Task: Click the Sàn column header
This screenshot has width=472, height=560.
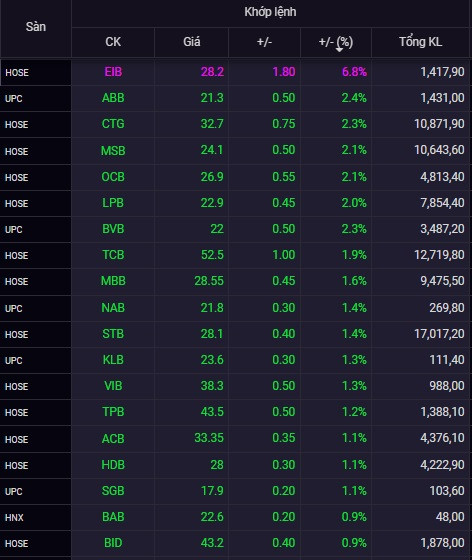Action: [36, 27]
